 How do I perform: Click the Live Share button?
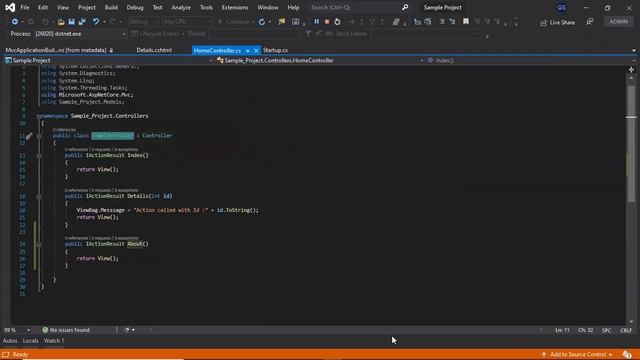click(x=558, y=22)
